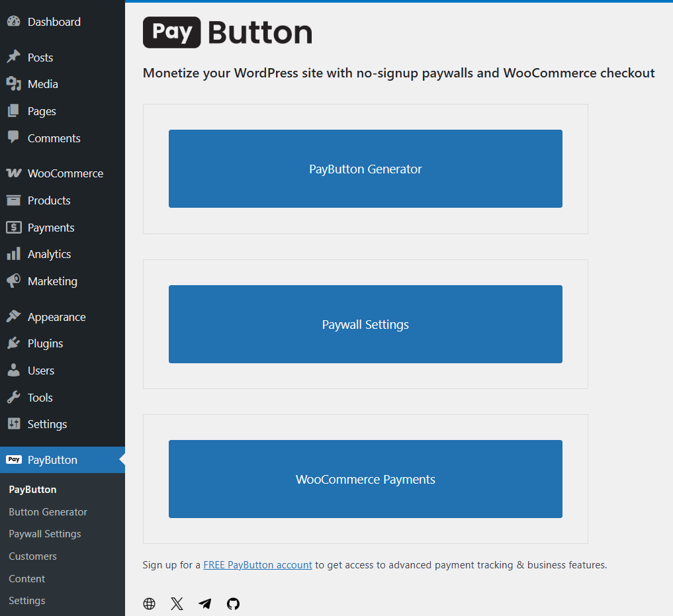Open Plugins via the plug icon
673x616 pixels.
click(x=15, y=343)
